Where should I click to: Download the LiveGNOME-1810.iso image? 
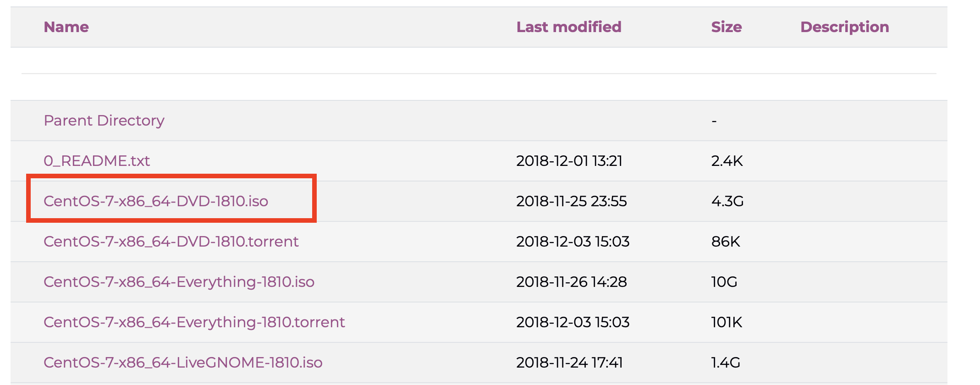pos(183,363)
